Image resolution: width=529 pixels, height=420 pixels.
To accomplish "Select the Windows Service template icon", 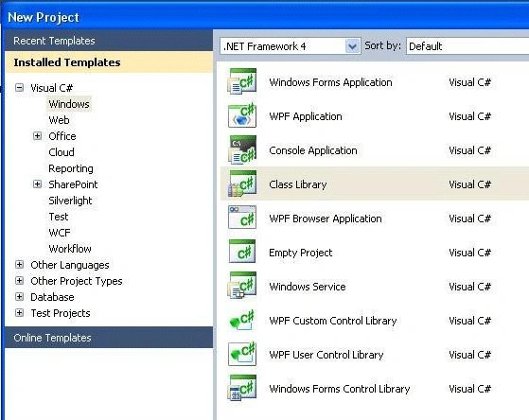I will 242,286.
